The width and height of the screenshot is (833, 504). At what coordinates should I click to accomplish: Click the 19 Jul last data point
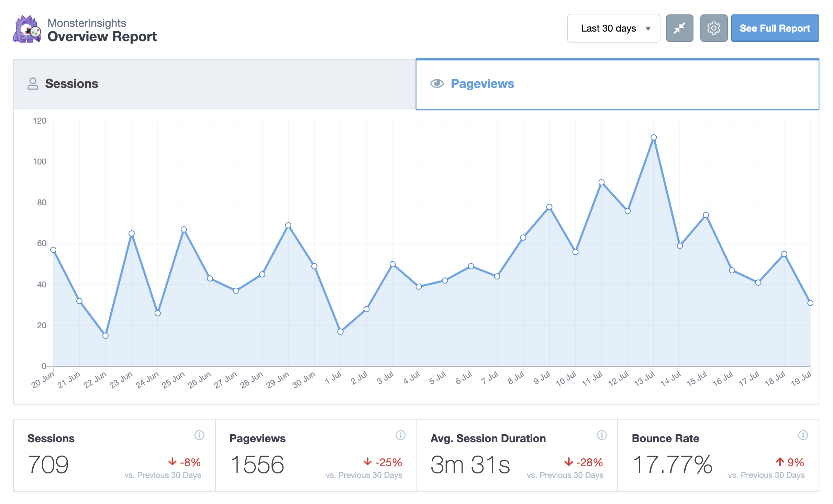(x=810, y=303)
